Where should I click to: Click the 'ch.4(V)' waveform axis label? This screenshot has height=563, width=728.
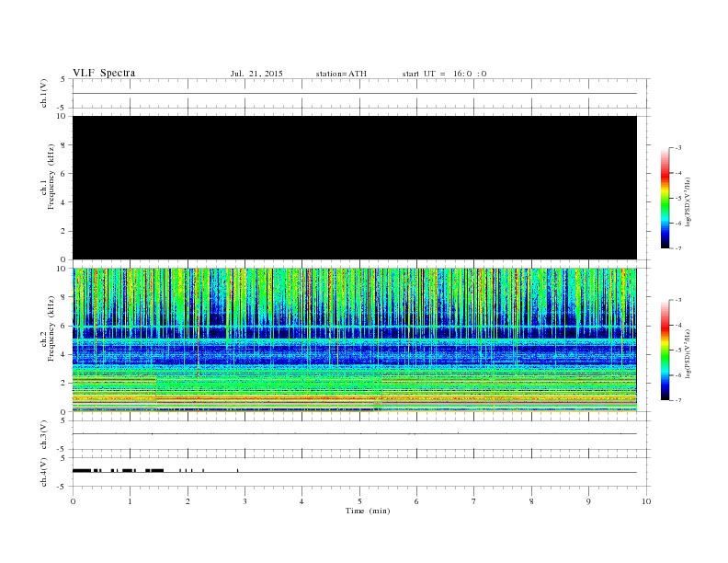[43, 472]
